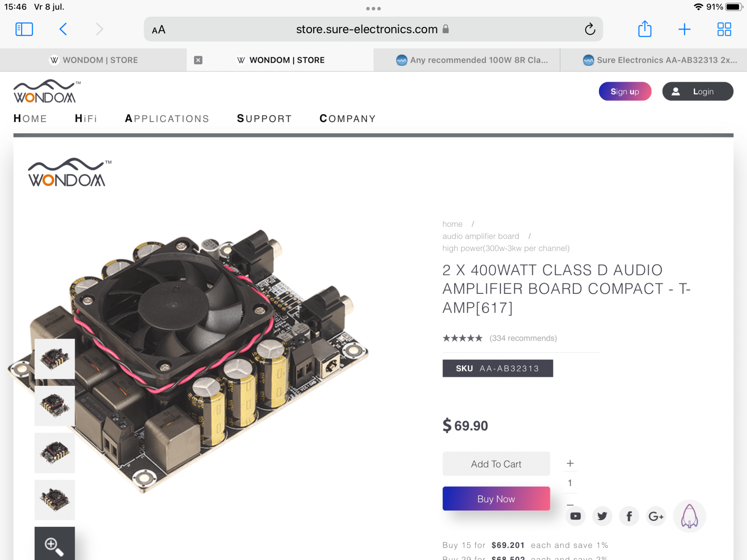The image size is (747, 560).
Task: Open a new tab with plus icon
Action: 684,29
